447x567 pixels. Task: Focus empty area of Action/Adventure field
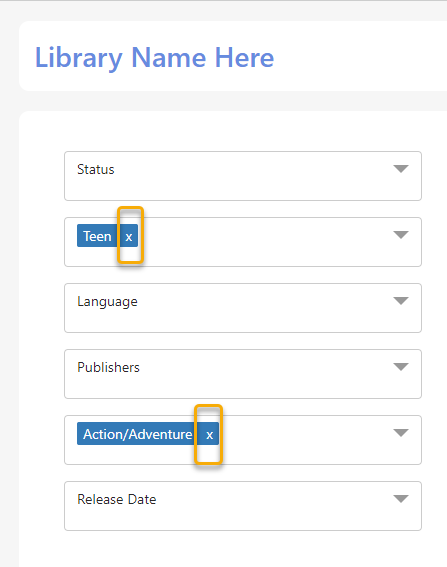[x=304, y=440]
